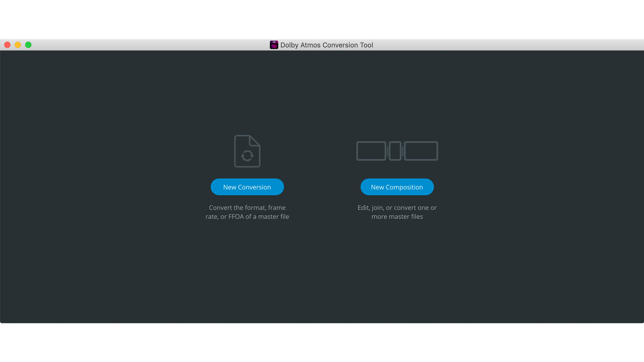The width and height of the screenshot is (644, 362).
Task: Select the refresh arrows inside the file icon
Action: pos(247,155)
